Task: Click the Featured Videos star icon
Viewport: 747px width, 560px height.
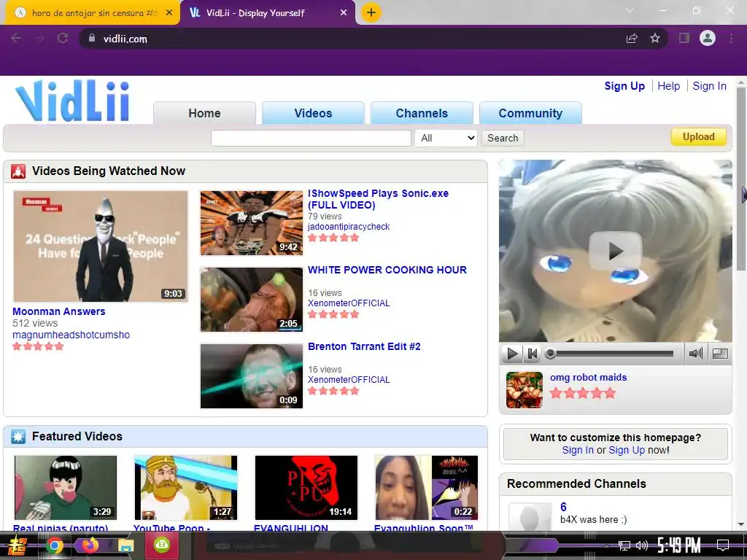Action: [18, 437]
